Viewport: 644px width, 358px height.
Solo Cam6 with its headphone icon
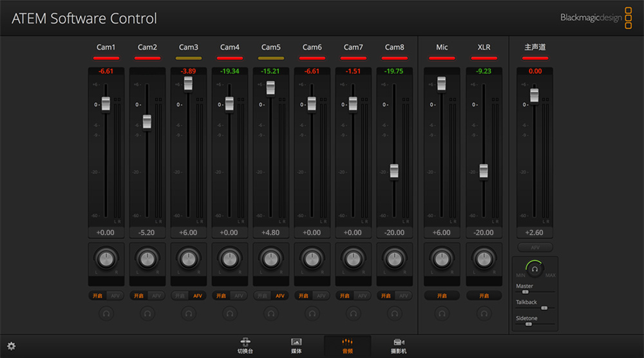tap(312, 314)
